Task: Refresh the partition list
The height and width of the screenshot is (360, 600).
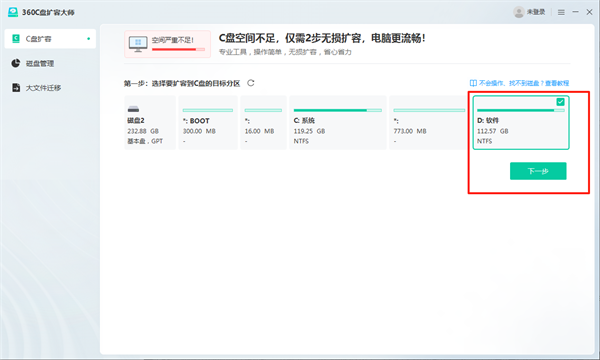Action: [x=251, y=83]
